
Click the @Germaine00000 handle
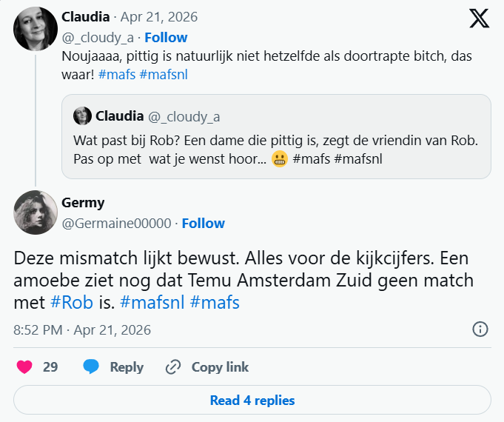(x=117, y=223)
